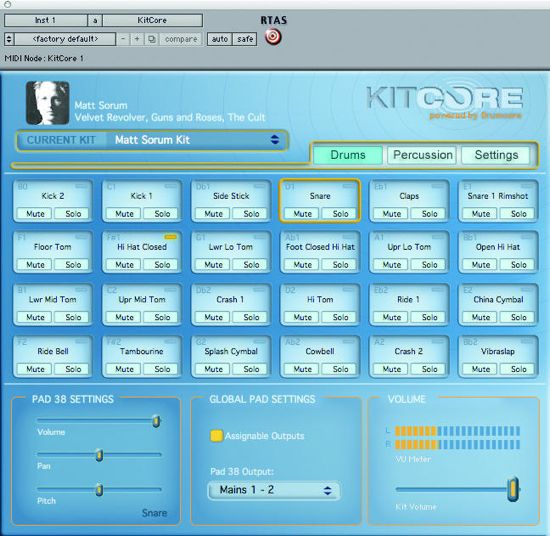Mute the Floor Tom pad
Image resolution: width=550 pixels, height=536 pixels.
coord(35,264)
